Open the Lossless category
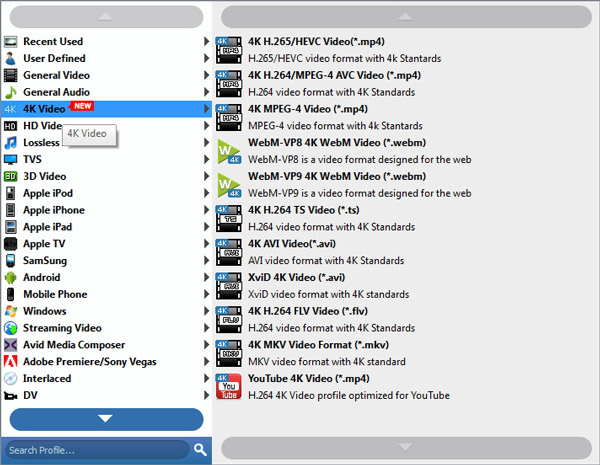 click(106, 142)
